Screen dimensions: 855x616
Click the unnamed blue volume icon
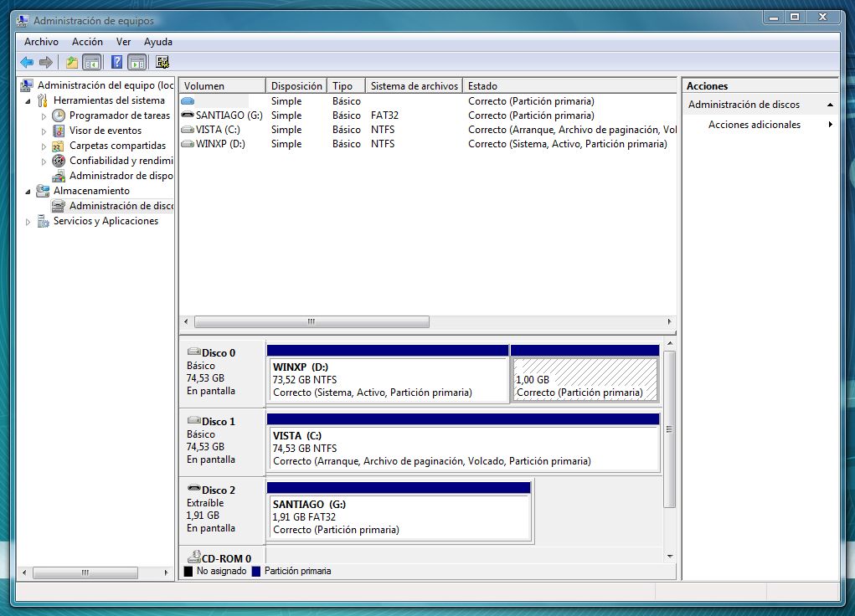tap(188, 100)
